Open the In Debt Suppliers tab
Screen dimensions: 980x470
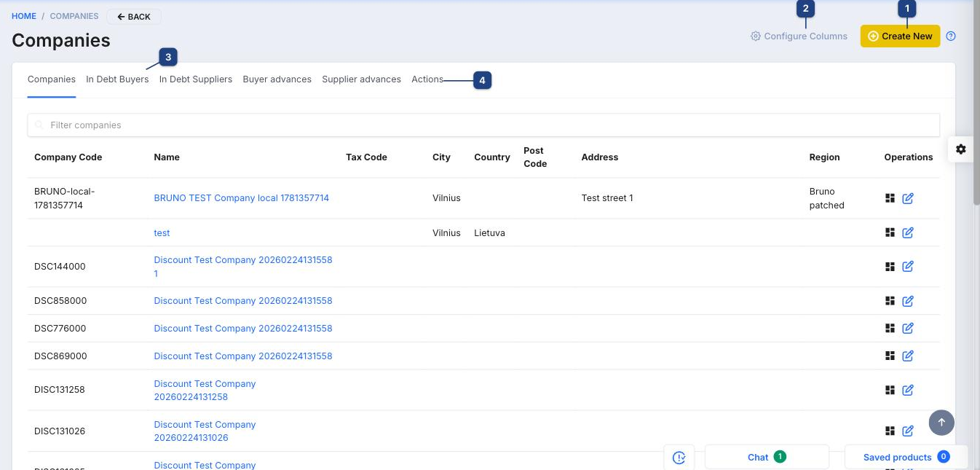pos(196,79)
